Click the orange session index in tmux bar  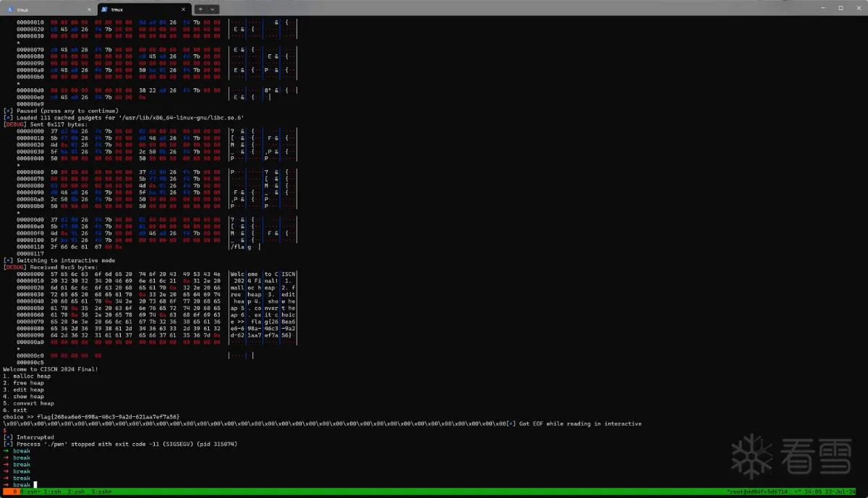click(14, 491)
